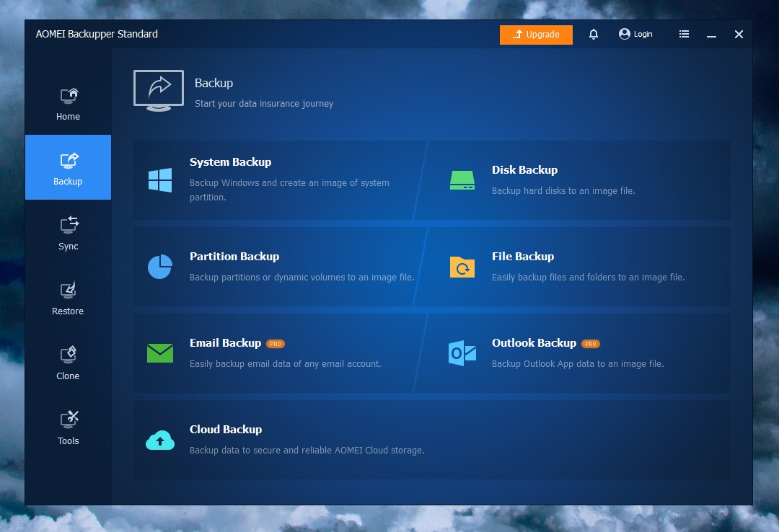The image size is (779, 532).
Task: Click the notification bell icon
Action: (593, 35)
